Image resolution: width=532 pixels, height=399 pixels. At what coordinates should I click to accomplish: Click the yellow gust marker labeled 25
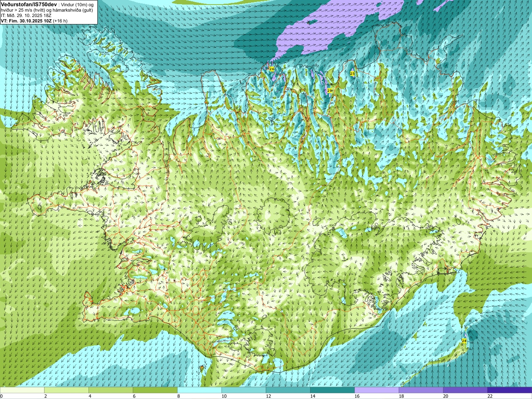pos(352,74)
